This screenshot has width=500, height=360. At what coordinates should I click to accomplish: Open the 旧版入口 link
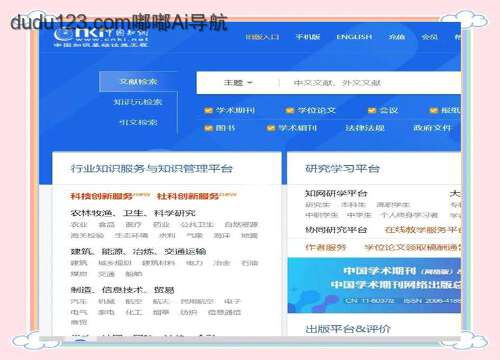[x=262, y=37]
